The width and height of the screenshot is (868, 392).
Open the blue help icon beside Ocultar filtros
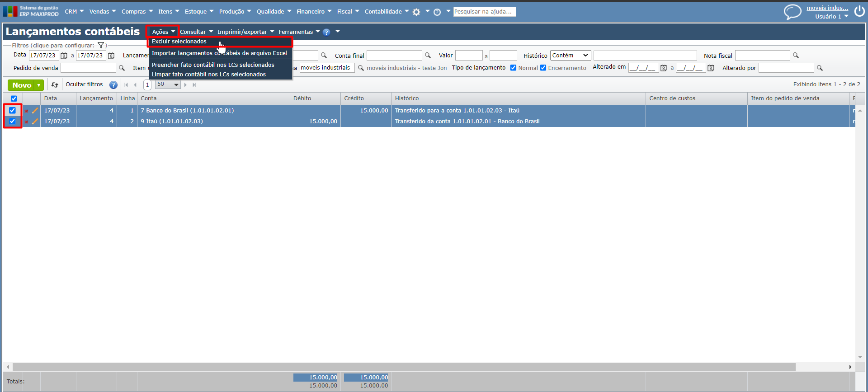[113, 85]
